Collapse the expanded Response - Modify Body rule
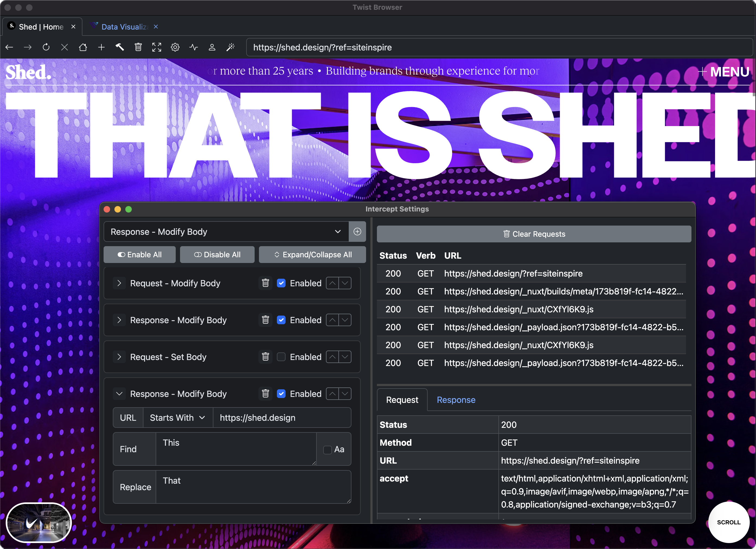 pyautogui.click(x=119, y=394)
